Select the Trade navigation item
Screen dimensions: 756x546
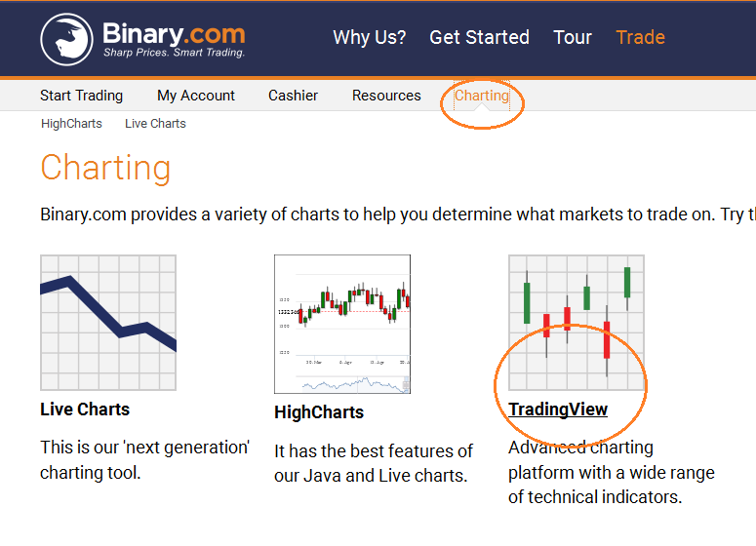(x=640, y=37)
